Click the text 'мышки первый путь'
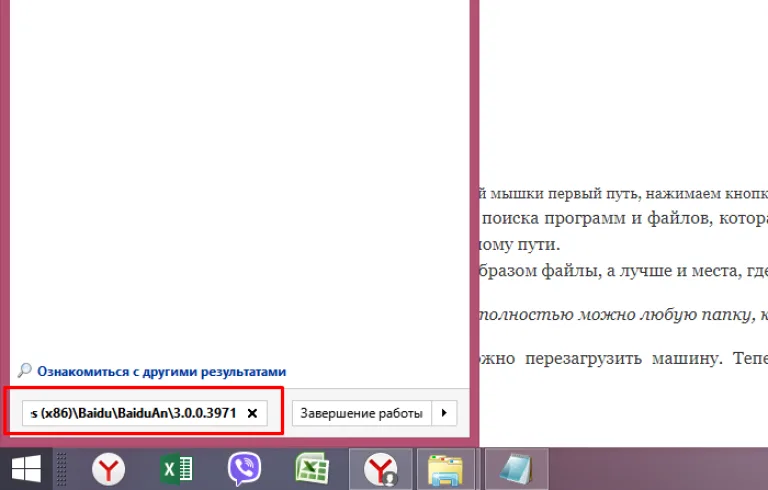Viewport: 768px width, 490px height. [563, 194]
